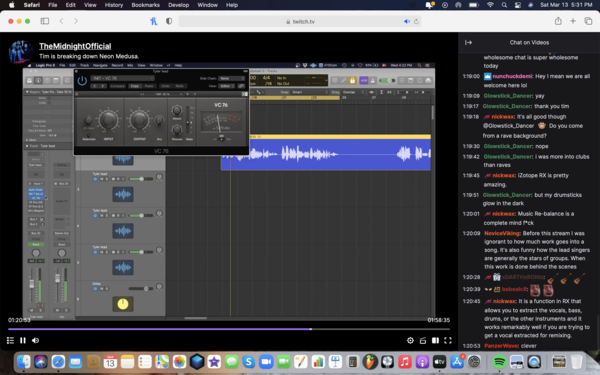Mute the video player volume
The width and height of the screenshot is (600, 375).
36,340
